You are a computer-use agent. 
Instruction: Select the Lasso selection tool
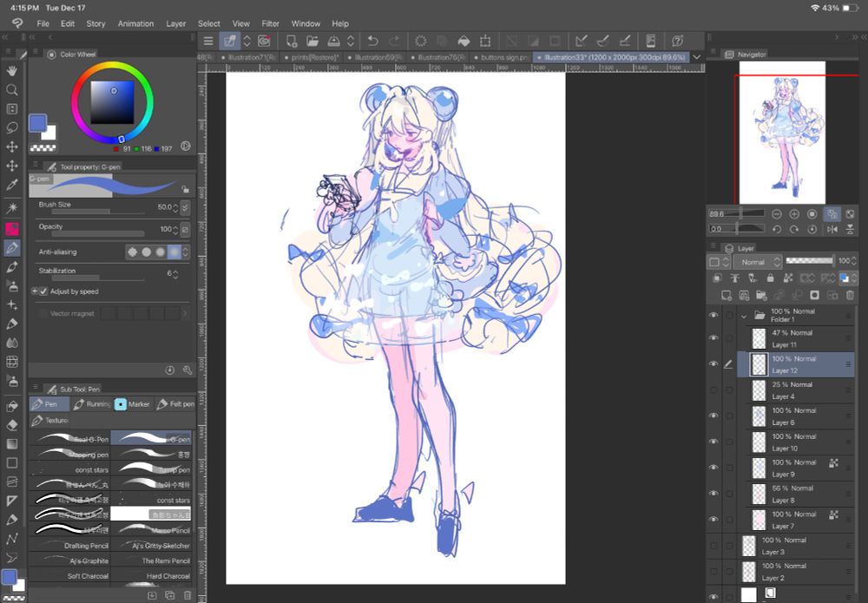click(11, 128)
